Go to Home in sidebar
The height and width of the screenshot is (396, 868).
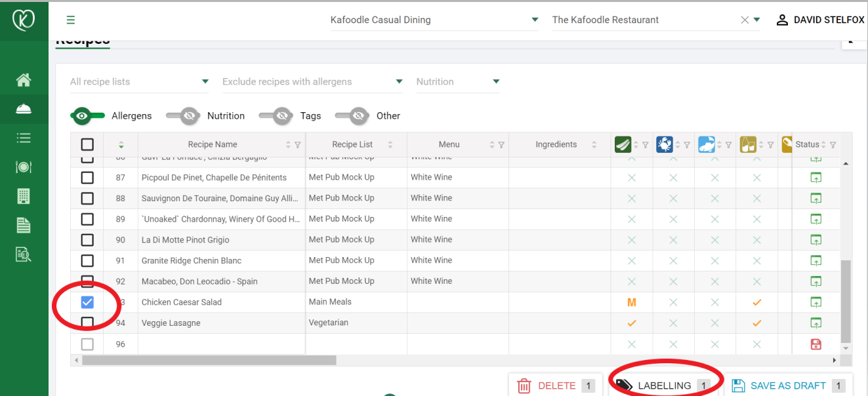coord(24,80)
